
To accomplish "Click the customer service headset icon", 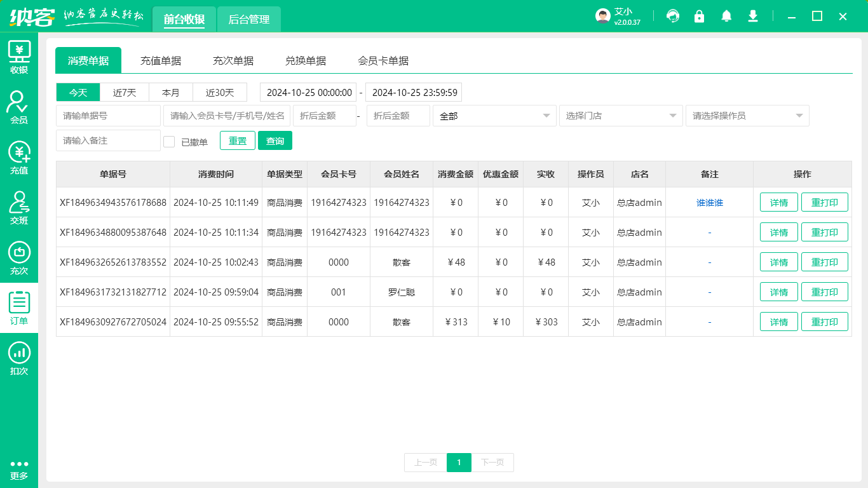I will tap(673, 16).
